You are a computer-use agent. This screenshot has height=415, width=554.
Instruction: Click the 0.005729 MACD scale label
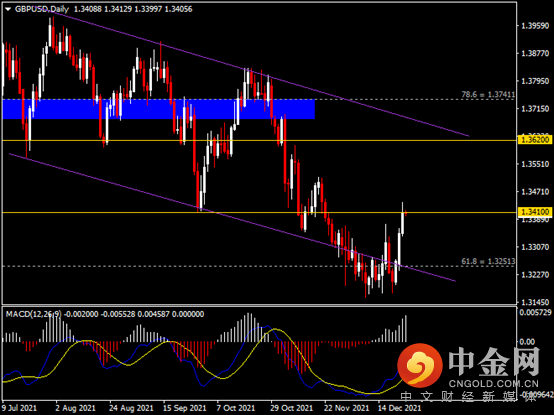[x=535, y=312]
